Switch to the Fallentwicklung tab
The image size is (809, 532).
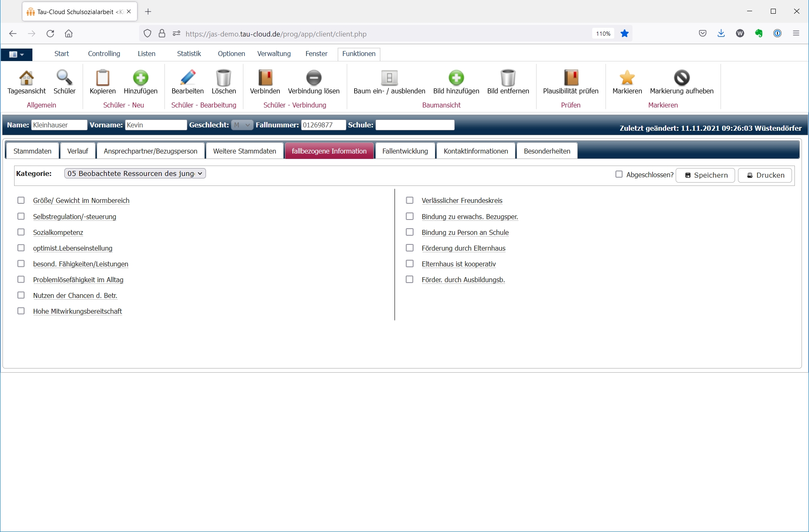tap(405, 151)
